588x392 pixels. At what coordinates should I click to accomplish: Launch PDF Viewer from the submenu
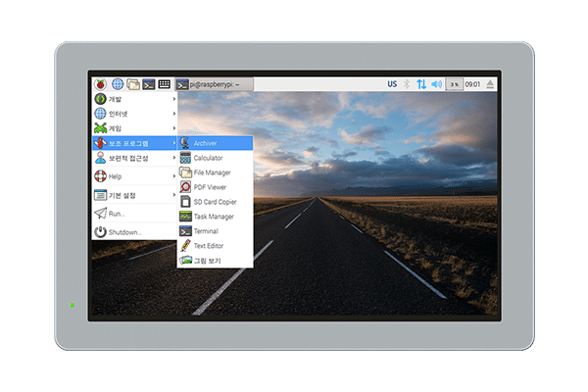[x=216, y=187]
